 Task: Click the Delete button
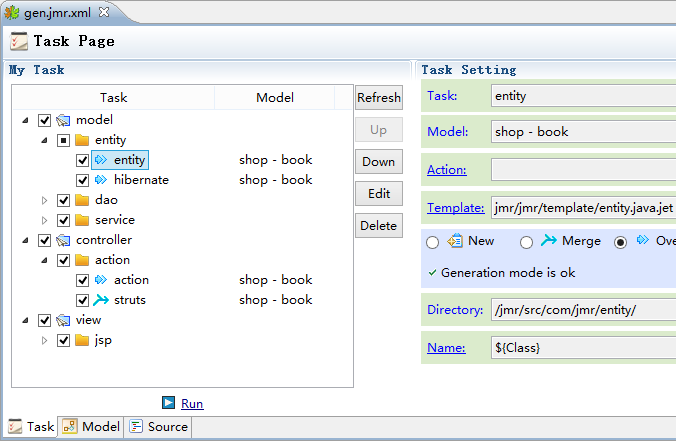click(x=379, y=225)
